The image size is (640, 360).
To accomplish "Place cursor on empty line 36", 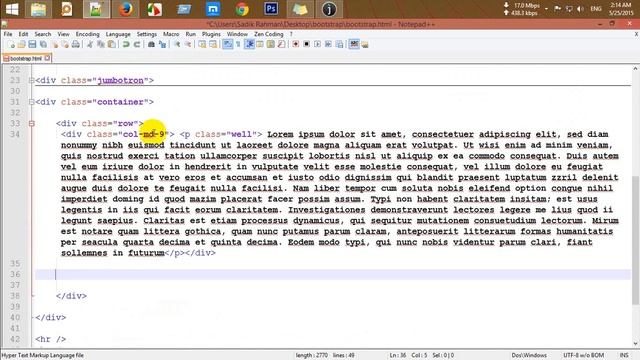I will [333, 274].
